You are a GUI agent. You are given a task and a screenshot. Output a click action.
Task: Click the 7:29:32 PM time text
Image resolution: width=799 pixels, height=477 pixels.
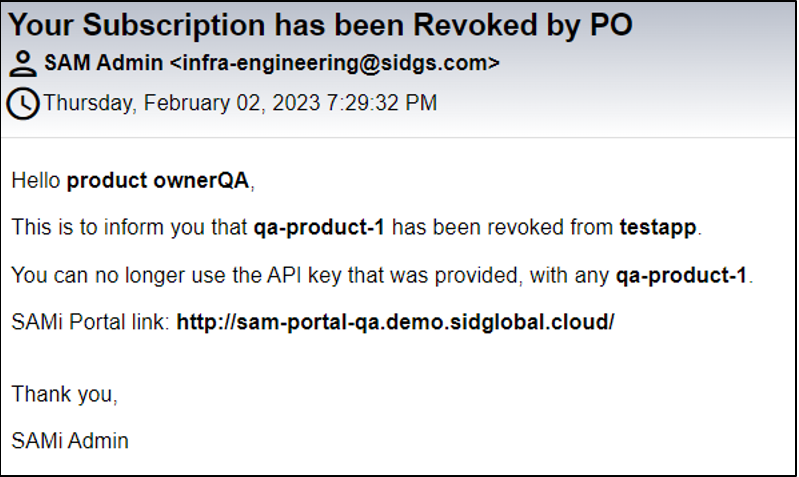click(382, 103)
